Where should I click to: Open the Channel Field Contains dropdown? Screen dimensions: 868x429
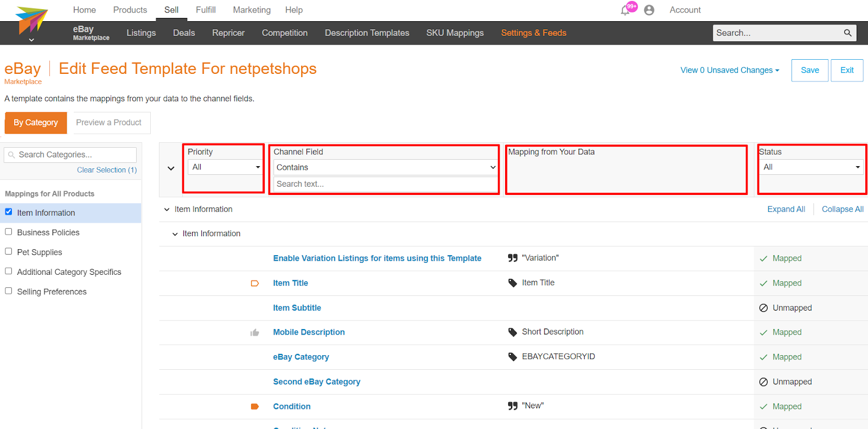(x=386, y=167)
